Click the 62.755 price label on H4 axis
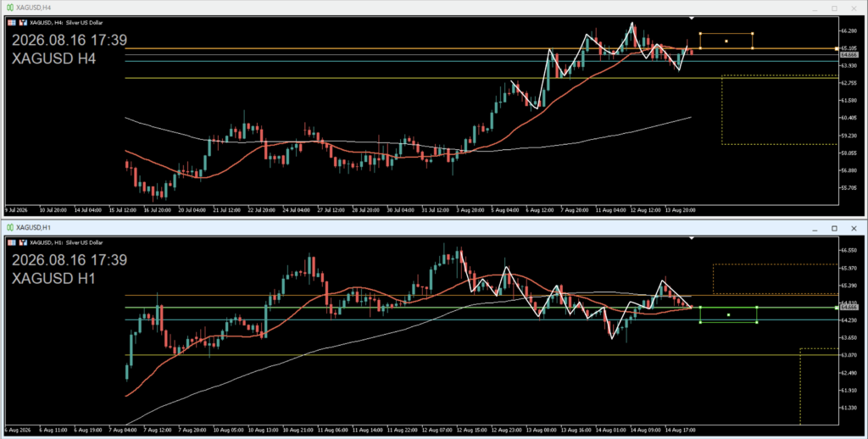Image resolution: width=868 pixels, height=439 pixels. pyautogui.click(x=849, y=83)
